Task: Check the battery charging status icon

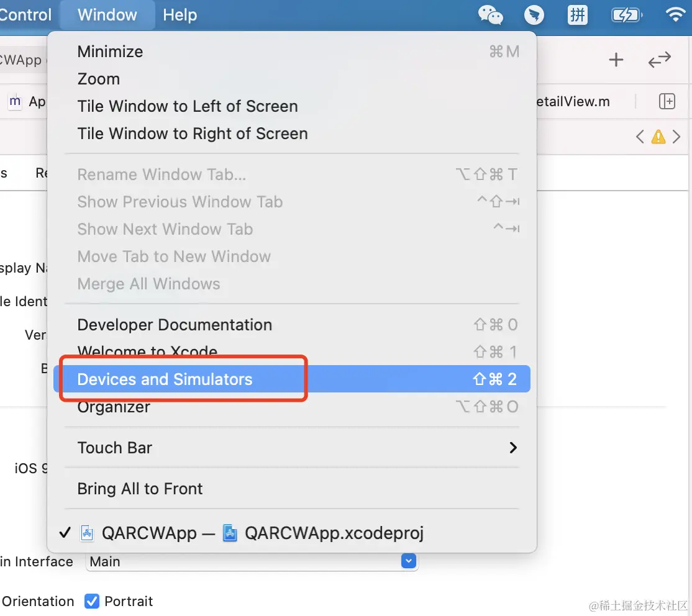Action: [x=627, y=16]
